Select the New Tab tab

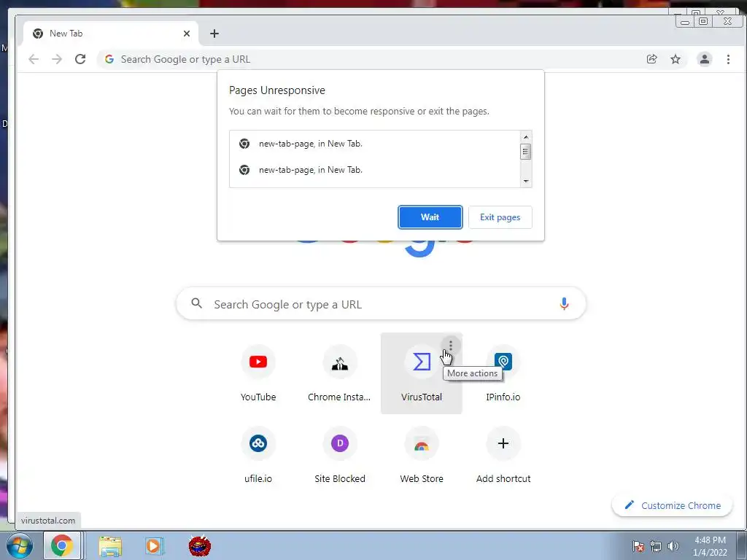coord(111,34)
